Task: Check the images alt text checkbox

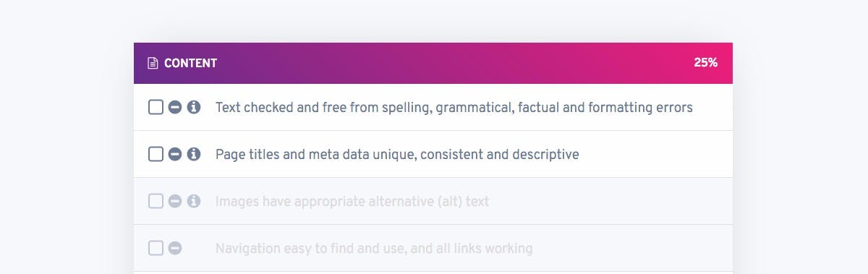Action: 156,201
